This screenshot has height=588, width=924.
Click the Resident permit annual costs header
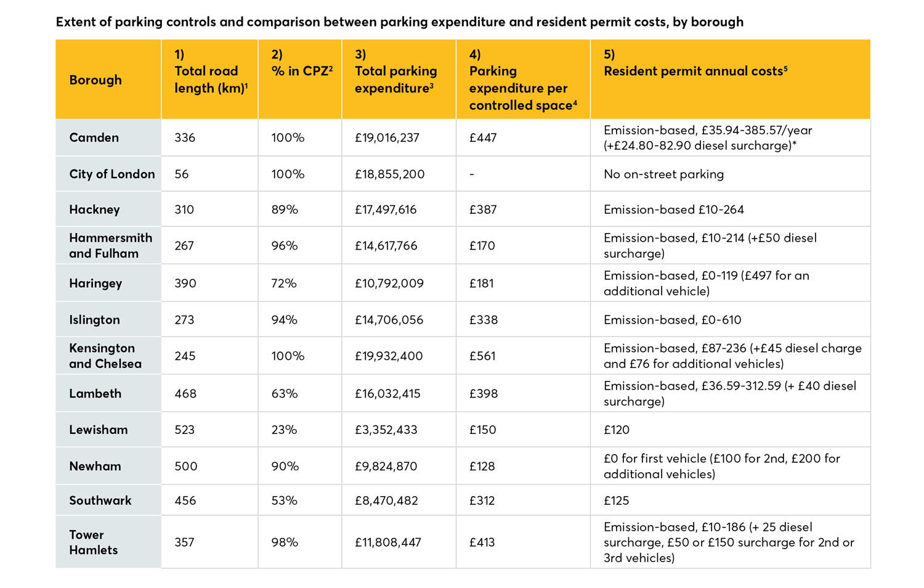point(695,71)
